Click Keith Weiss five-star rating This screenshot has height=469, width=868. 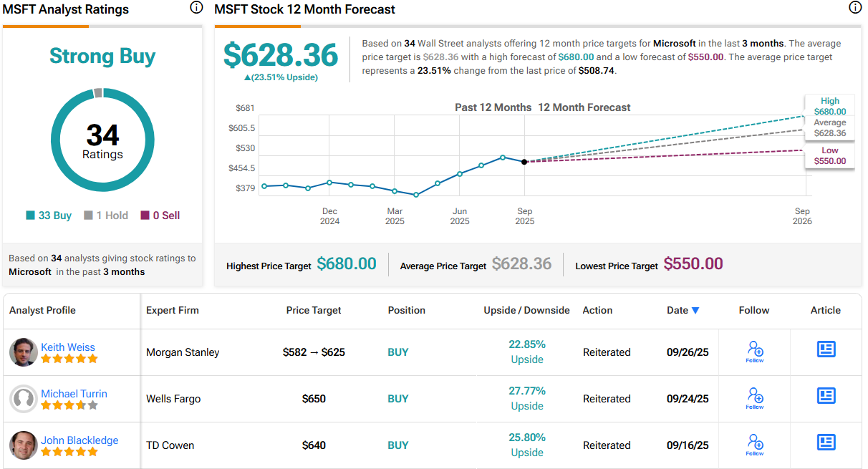(x=69, y=359)
